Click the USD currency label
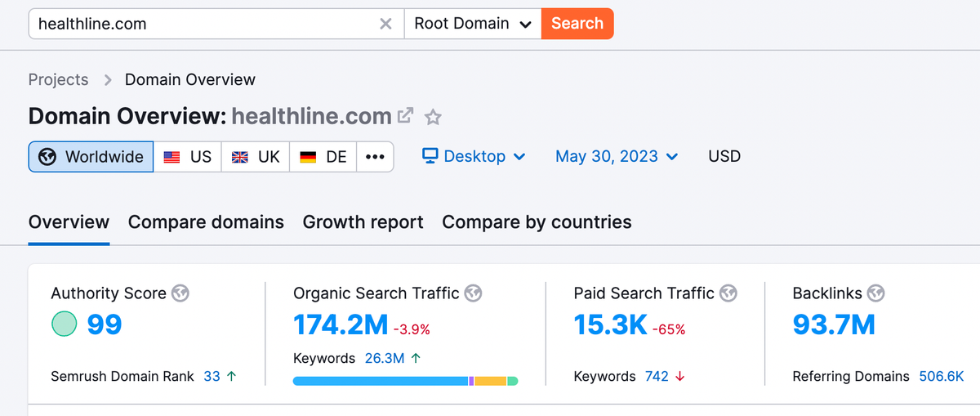Screen dimensions: 980x416 (x=724, y=157)
